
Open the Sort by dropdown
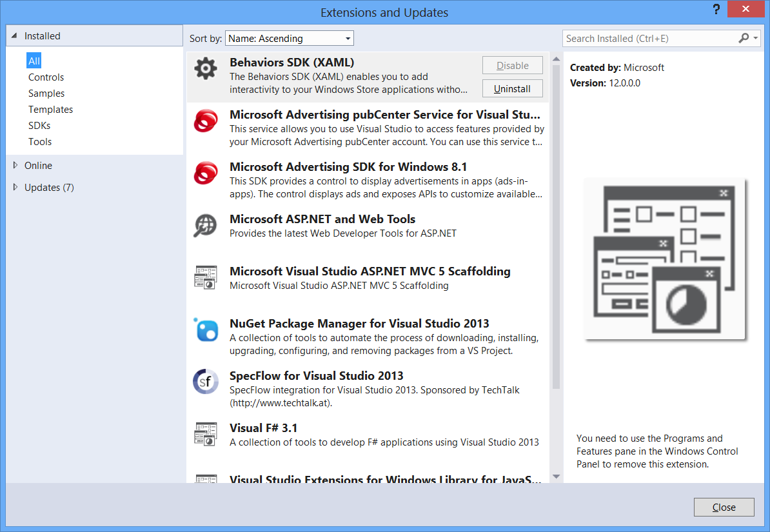tap(290, 39)
